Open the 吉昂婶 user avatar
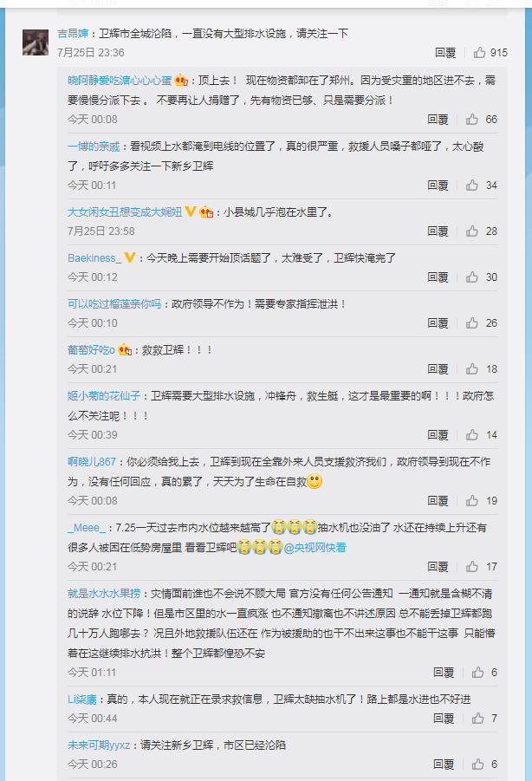Screen dimensions: 532x781 pos(36,42)
